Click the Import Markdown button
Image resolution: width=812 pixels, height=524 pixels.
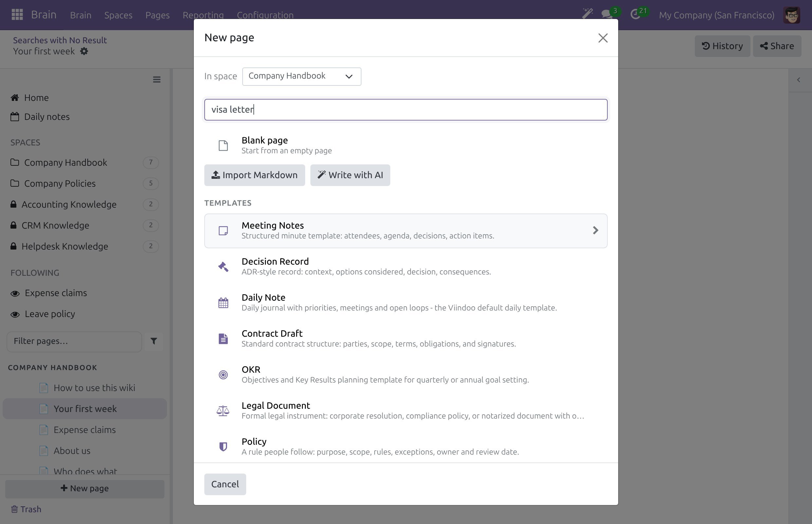tap(254, 175)
